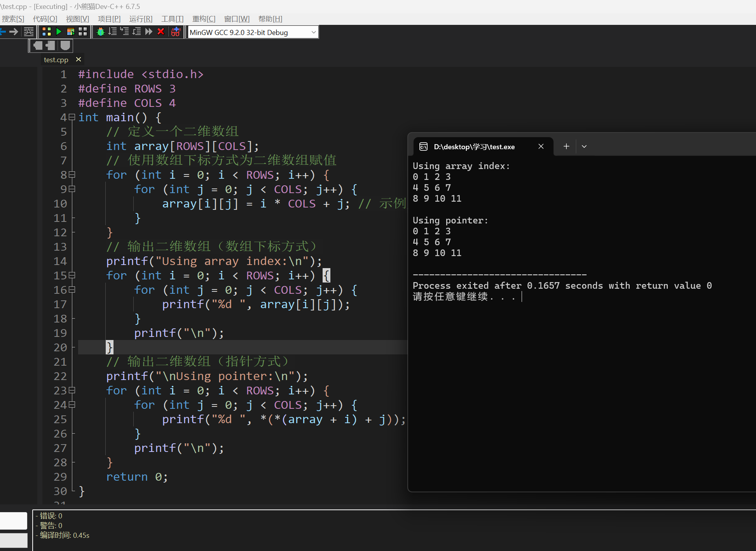Collapse the inner for loop fold at line 9
Viewport: 756px width, 551px height.
tap(72, 189)
